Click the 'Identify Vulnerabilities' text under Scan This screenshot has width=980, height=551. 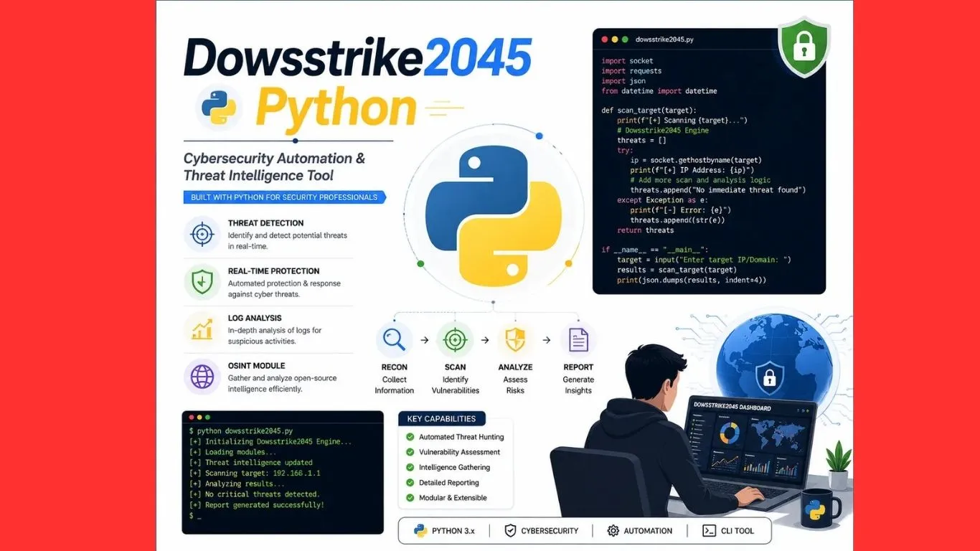pos(455,385)
